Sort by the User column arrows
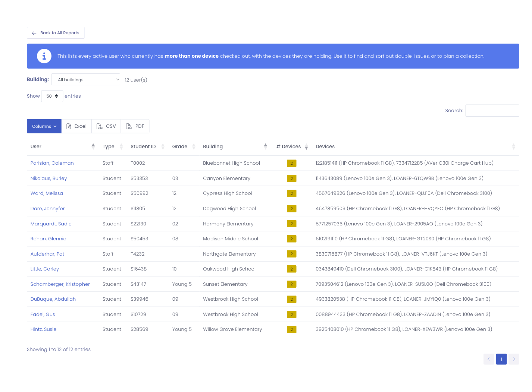 (x=93, y=146)
